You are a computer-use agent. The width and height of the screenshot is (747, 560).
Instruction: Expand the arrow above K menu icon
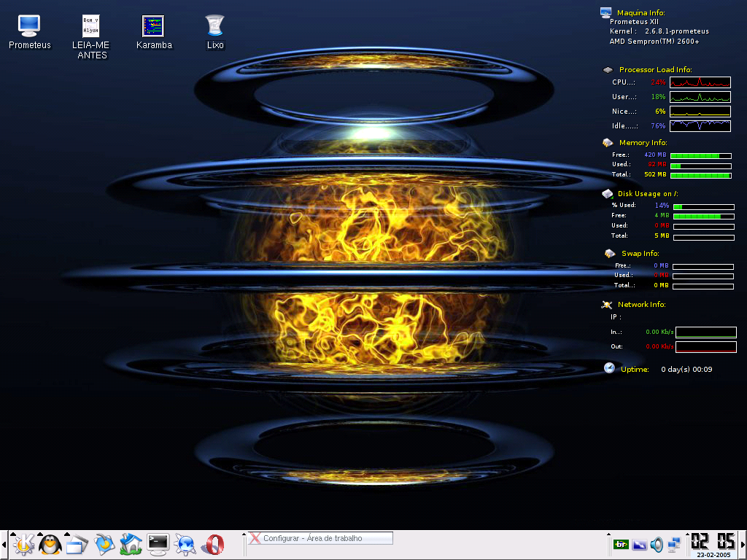[x=13, y=534]
